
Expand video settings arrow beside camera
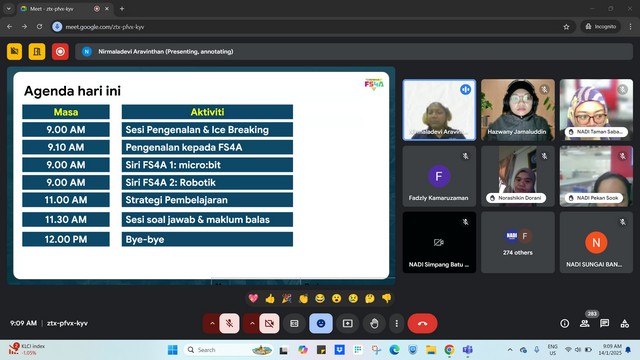pos(252,323)
